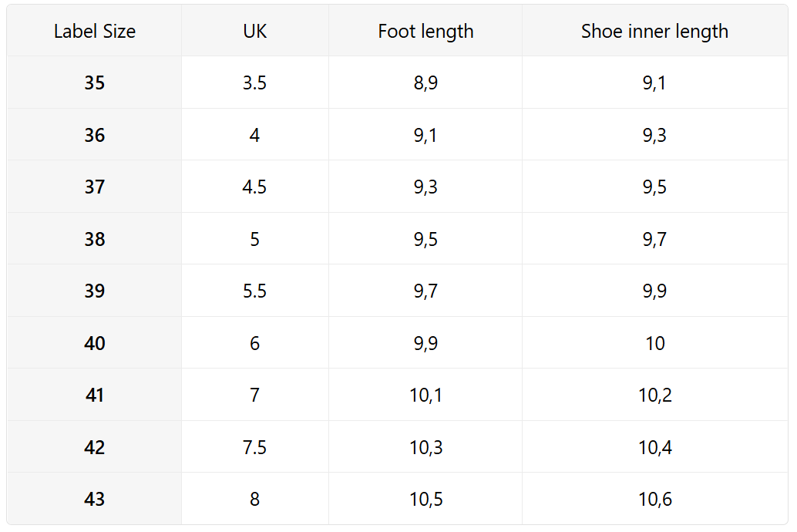
Task: Select UK size 3.5 cell
Action: pyautogui.click(x=254, y=83)
